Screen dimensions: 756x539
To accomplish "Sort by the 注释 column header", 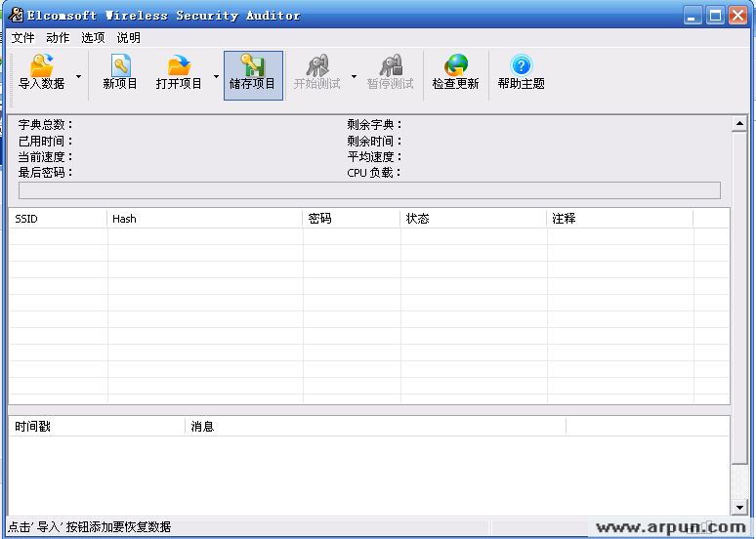I will [619, 219].
